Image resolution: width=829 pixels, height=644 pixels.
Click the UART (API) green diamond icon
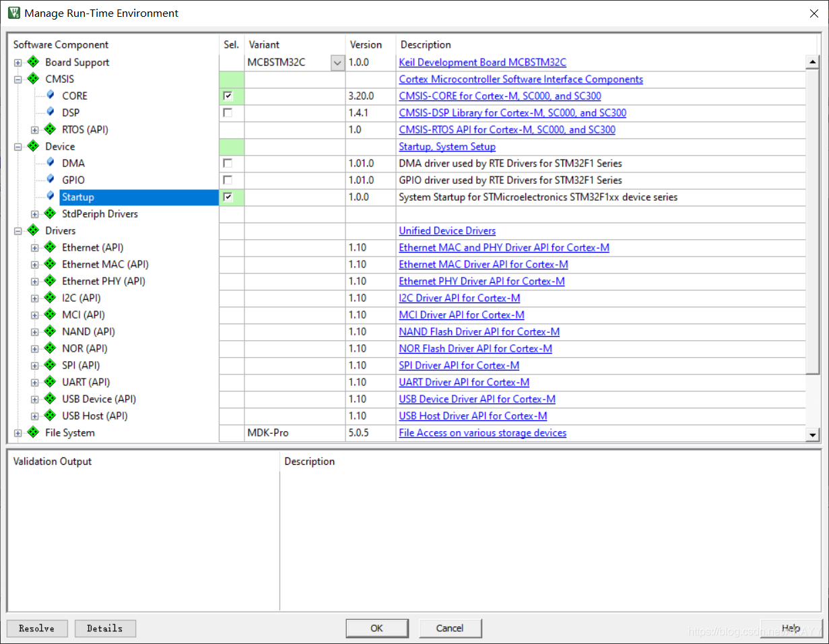pos(51,382)
